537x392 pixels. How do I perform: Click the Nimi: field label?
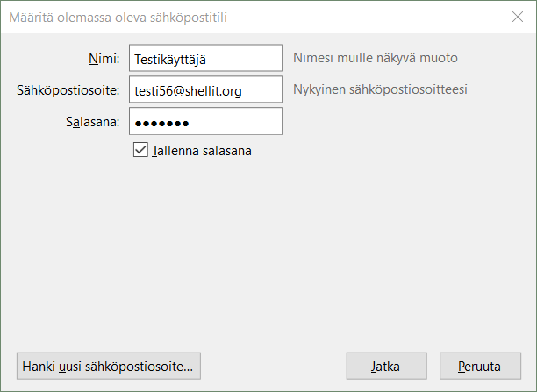coord(104,59)
